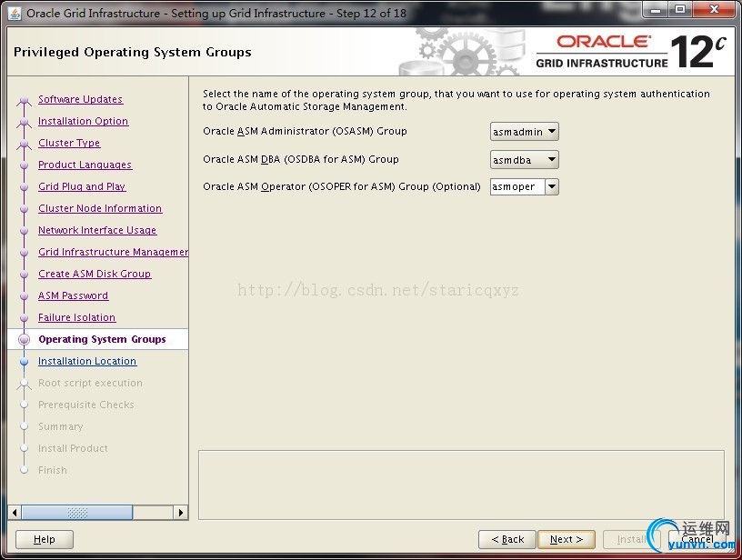
Task: Select the Operating System Groups step
Action: coord(102,339)
